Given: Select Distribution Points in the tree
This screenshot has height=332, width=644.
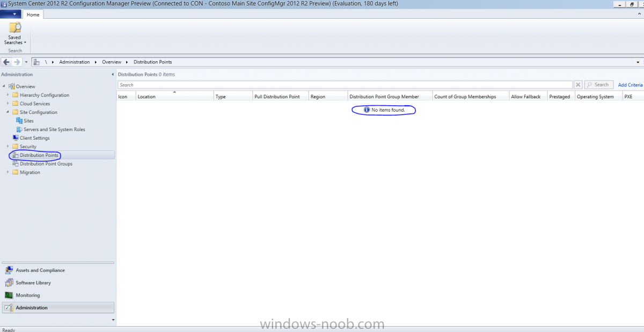Looking at the screenshot, I should (39, 155).
